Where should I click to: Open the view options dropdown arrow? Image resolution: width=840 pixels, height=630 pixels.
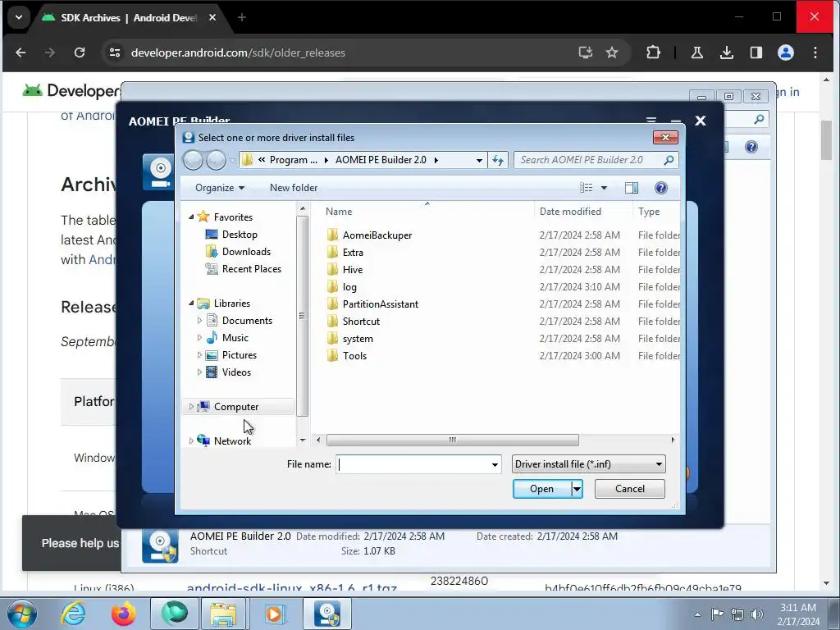604,188
